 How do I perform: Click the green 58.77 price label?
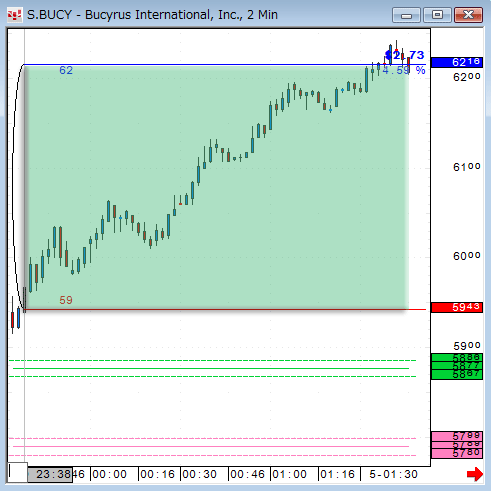pyautogui.click(x=457, y=366)
